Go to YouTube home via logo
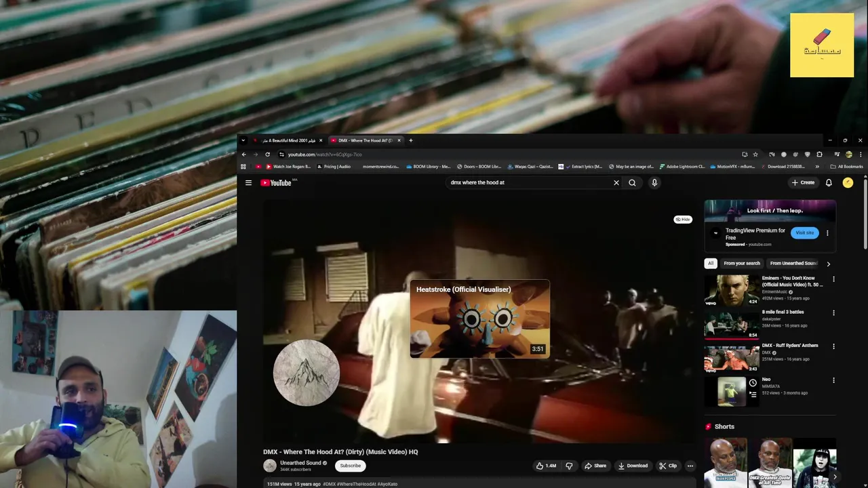The height and width of the screenshot is (488, 868). point(276,182)
